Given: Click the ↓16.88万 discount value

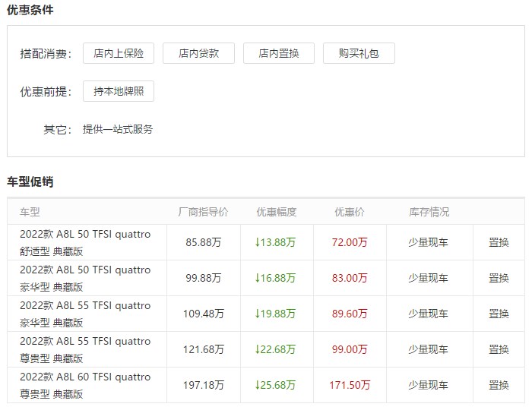Looking at the screenshot, I should tap(275, 278).
